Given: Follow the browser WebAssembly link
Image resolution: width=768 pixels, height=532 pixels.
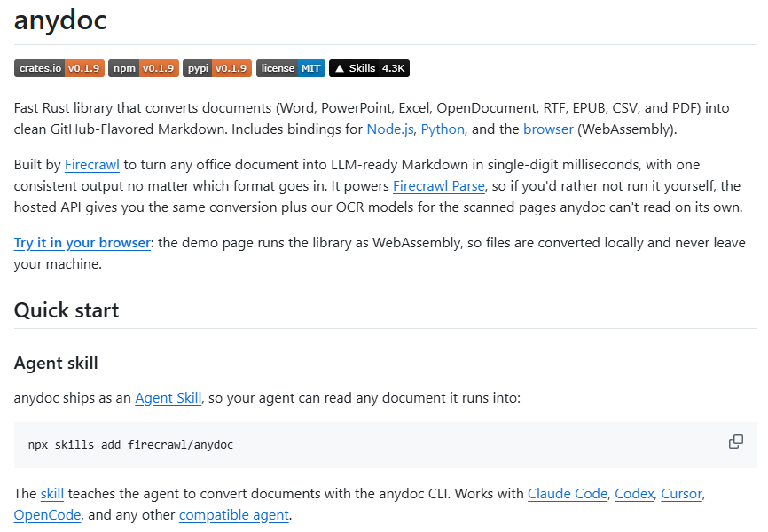Looking at the screenshot, I should coord(548,129).
